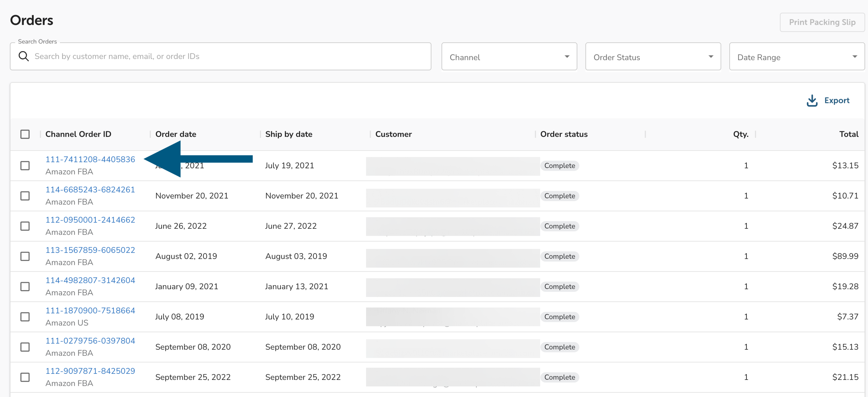Select checkbox for order 112-0950001-2414662
This screenshot has width=868, height=397.
(25, 226)
